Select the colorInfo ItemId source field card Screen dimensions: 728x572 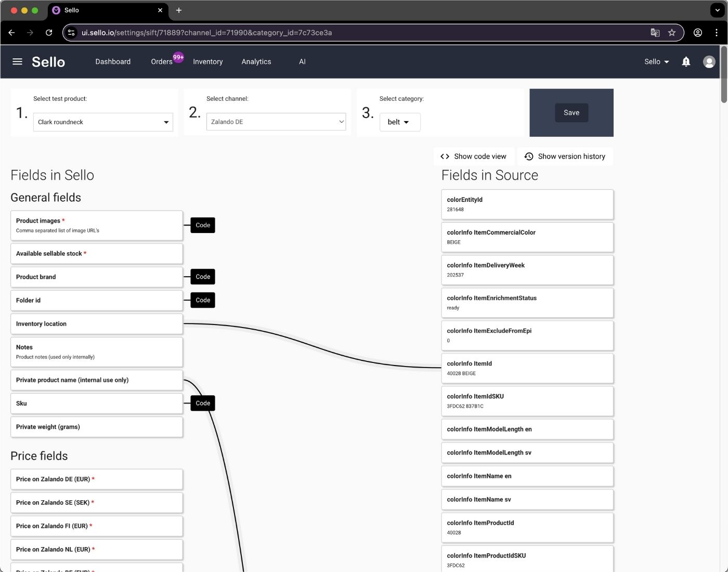527,368
